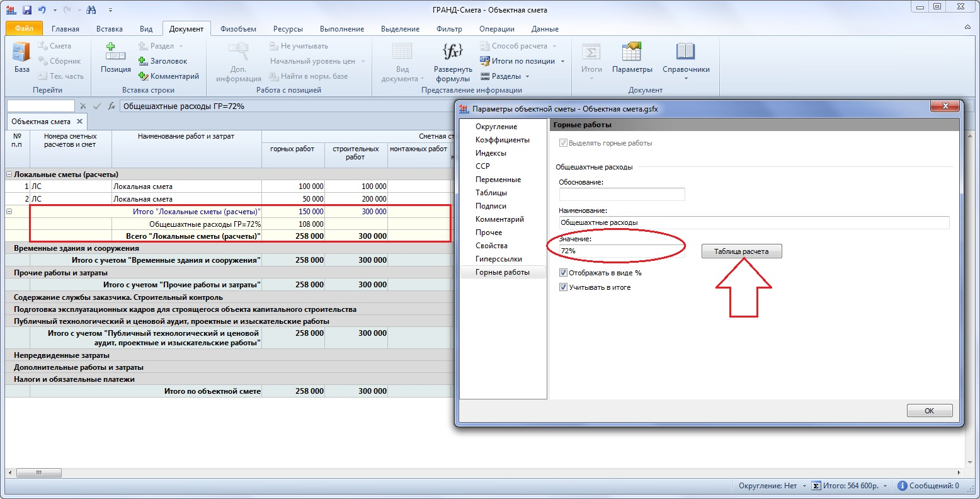Screen dimensions: 980x499
Task: Open Итоги по позиции dropdown arrow
Action: pyautogui.click(x=562, y=61)
